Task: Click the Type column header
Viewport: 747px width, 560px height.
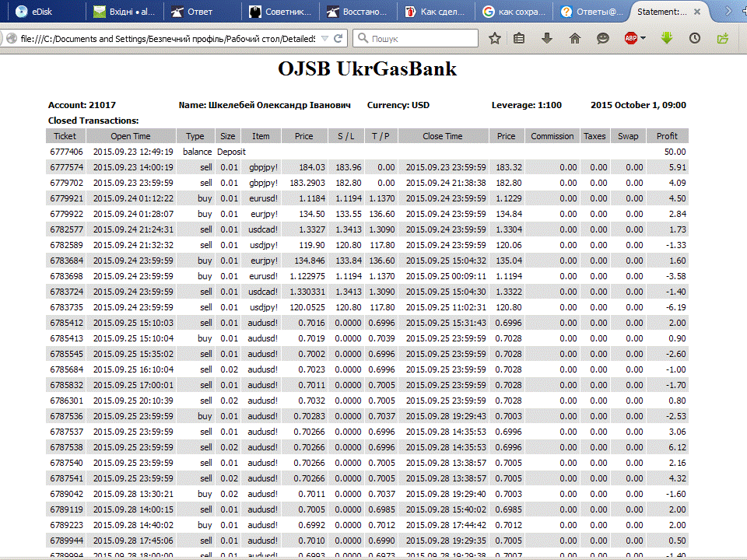Action: (x=195, y=136)
